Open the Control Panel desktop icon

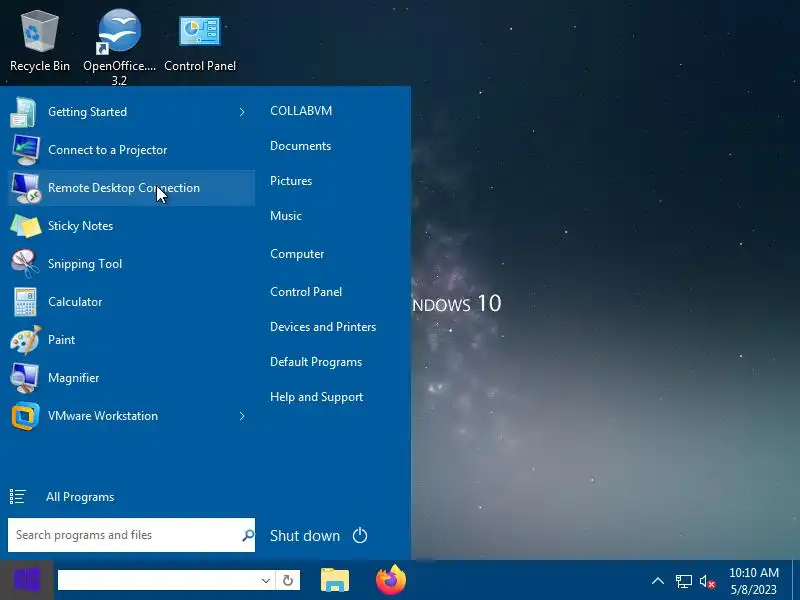pyautogui.click(x=199, y=41)
